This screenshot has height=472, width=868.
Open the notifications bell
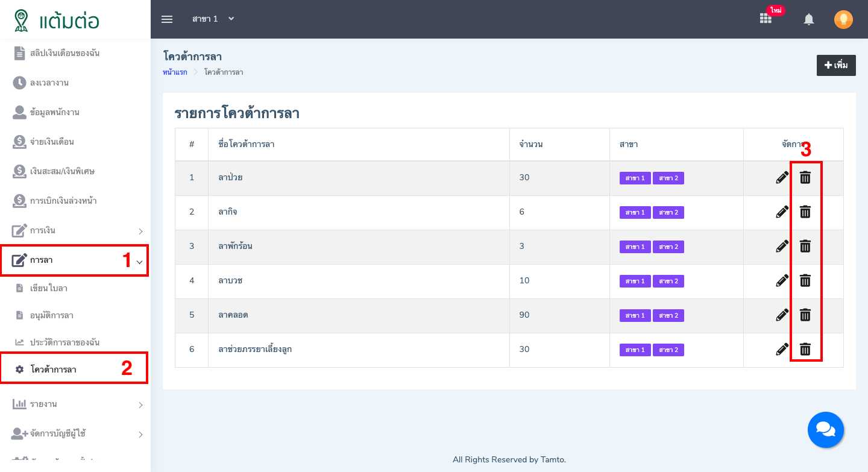click(808, 19)
